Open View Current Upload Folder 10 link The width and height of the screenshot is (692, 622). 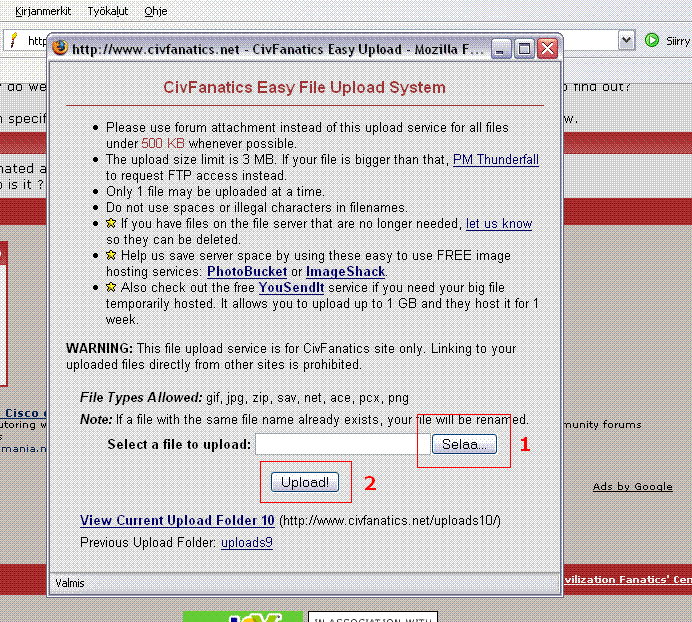tap(177, 520)
